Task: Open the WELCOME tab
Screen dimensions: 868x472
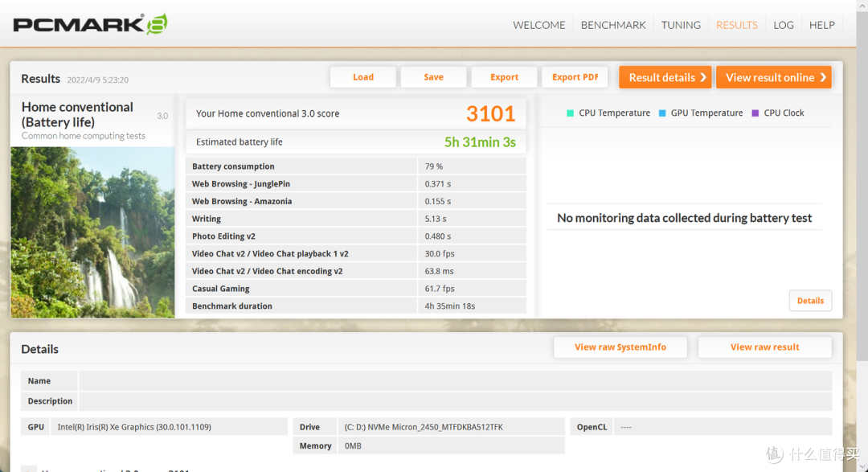Action: (x=538, y=25)
